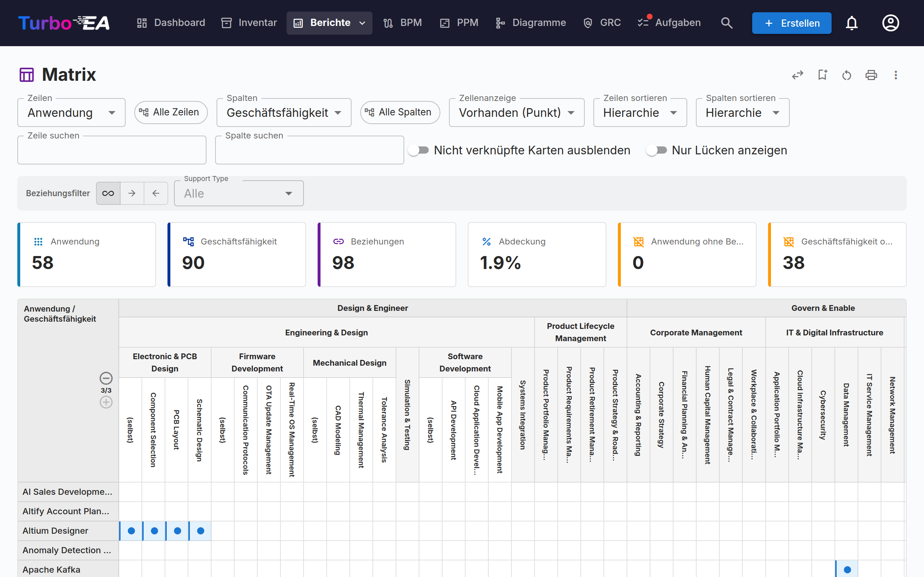The image size is (924, 577).
Task: Click into the Zeile suchen field
Action: [x=112, y=150]
